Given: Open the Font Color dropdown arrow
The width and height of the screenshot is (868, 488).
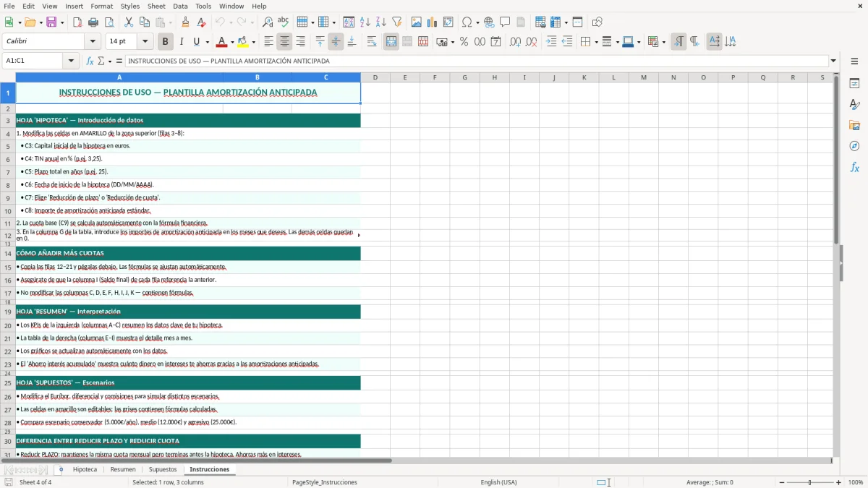Looking at the screenshot, I should click(x=232, y=42).
